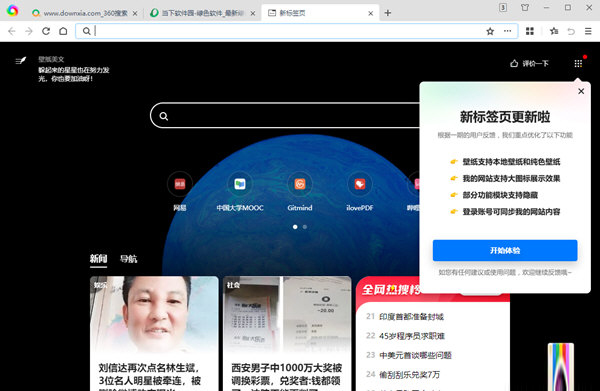This screenshot has width=600, height=391.
Task: Click the wallpaper quote text 躲起来的星星
Action: click(x=74, y=74)
